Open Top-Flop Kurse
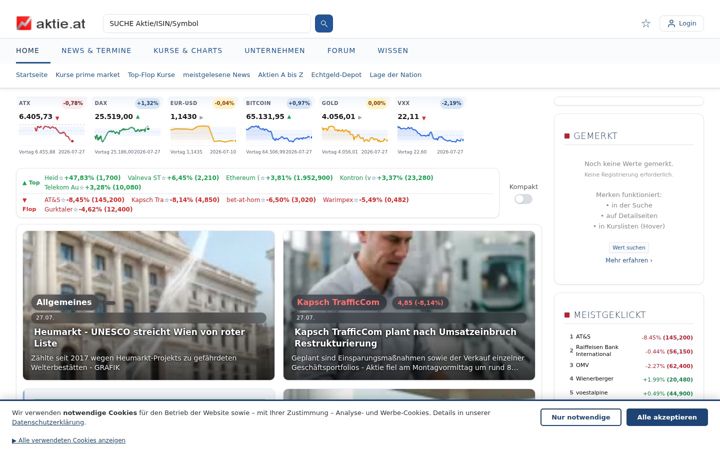 click(151, 74)
